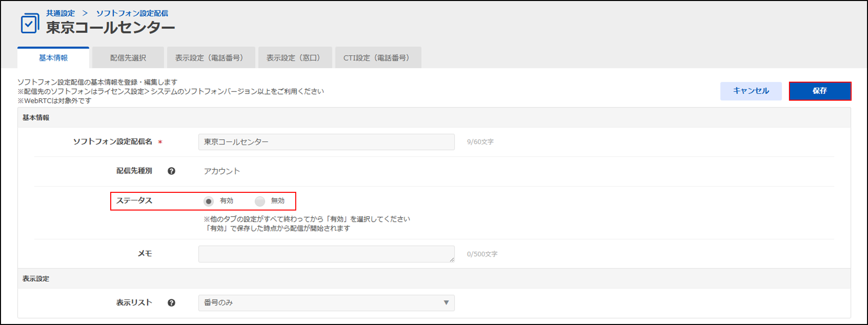Screen dimensions: 868x325
Task: Click the help icon next to 表示リスト
Action: 171,303
